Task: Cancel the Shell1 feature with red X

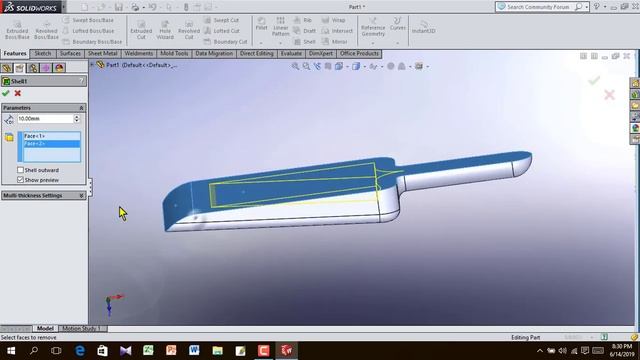Action: (x=18, y=93)
